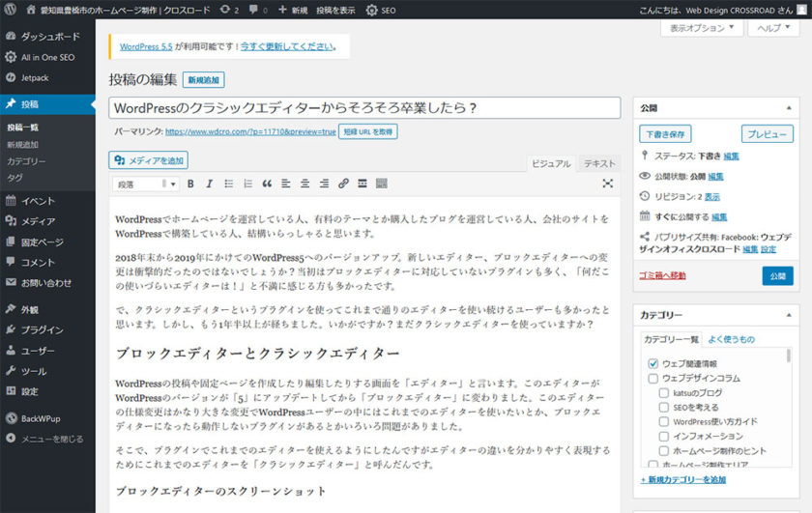Enable distraction-free writing mode icon
Screen dimensions: 812x513
coord(608,184)
